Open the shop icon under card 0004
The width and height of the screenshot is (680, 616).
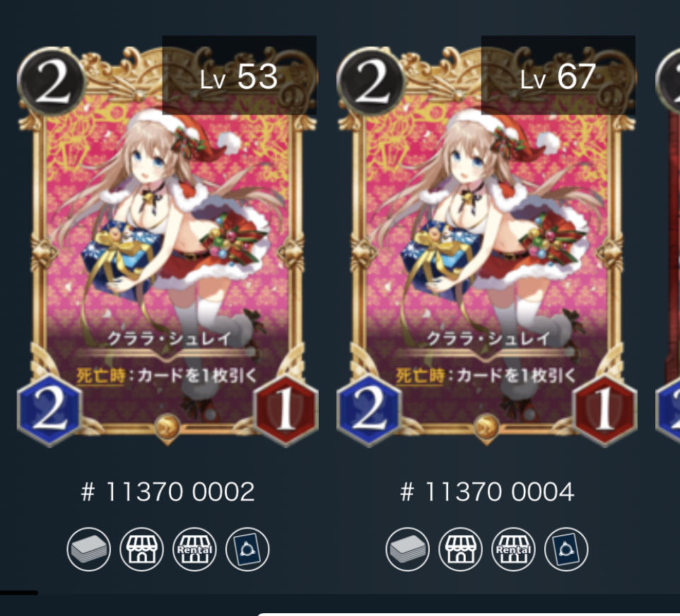click(x=461, y=550)
